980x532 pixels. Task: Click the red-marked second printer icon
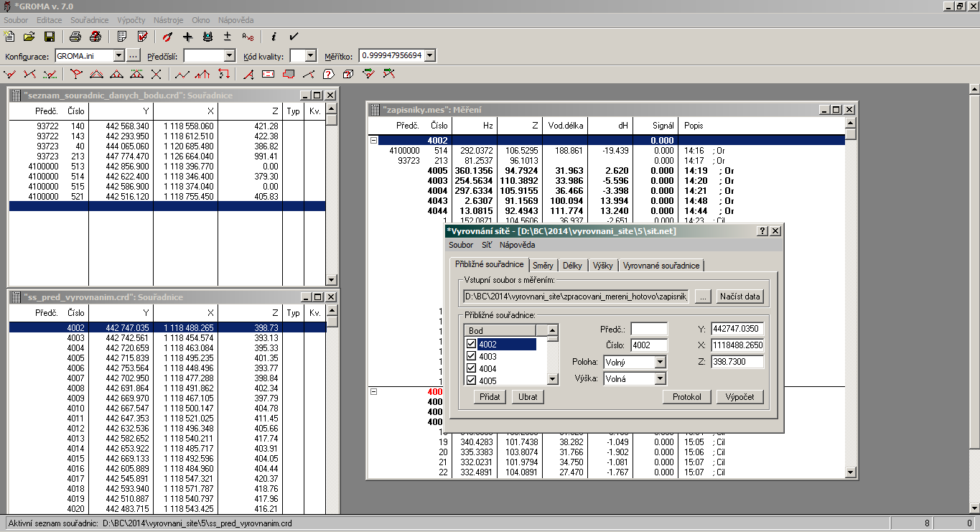click(x=95, y=37)
